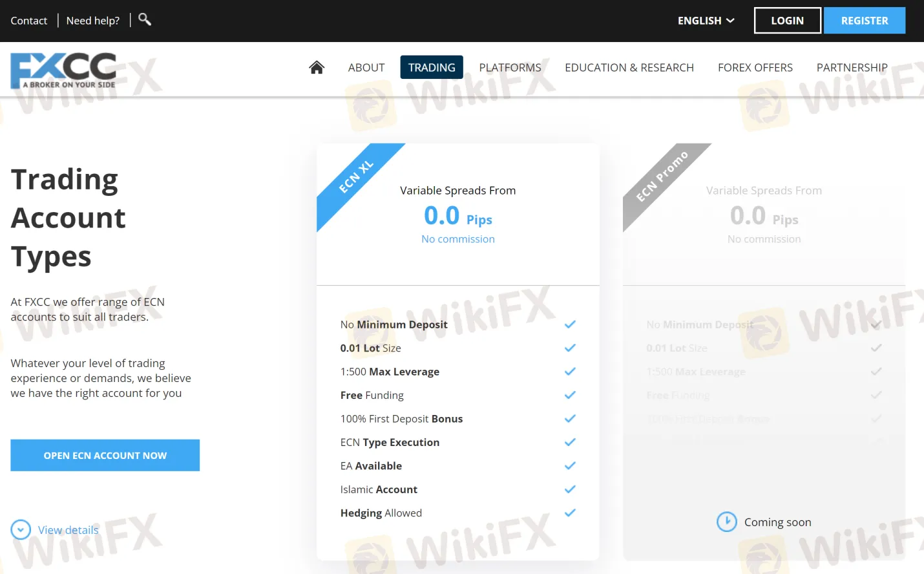This screenshot has width=924, height=574.
Task: Click the 0.01 Lot Size text in ECN XL
Action: click(371, 348)
